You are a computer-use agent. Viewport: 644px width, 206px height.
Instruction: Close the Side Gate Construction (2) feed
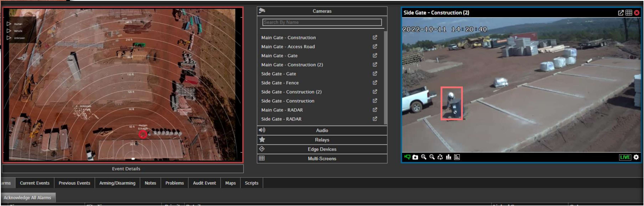(637, 13)
